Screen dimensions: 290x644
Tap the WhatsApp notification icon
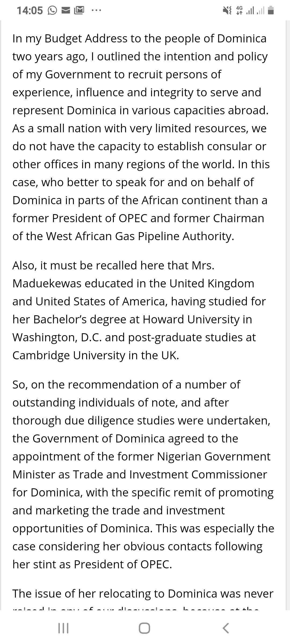[52, 10]
